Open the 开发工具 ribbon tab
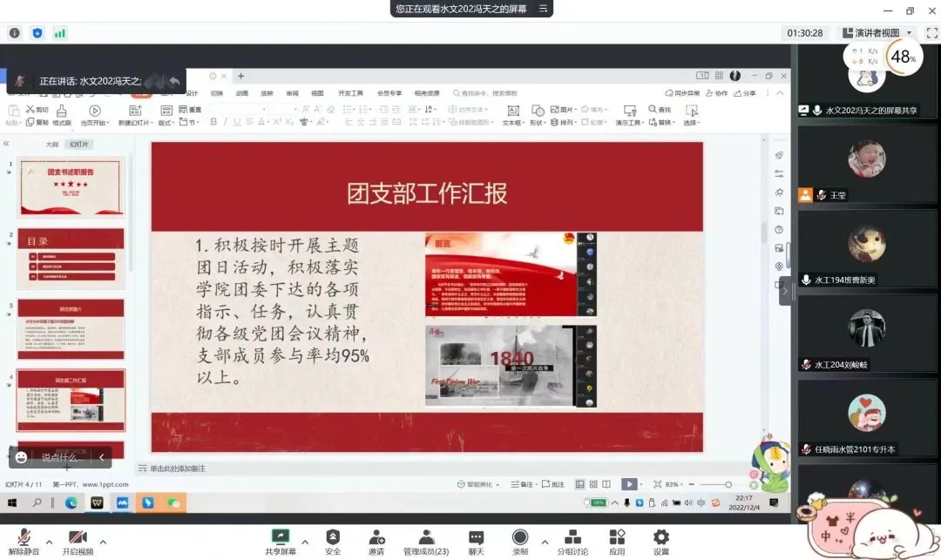This screenshot has width=941, height=560. click(x=350, y=93)
